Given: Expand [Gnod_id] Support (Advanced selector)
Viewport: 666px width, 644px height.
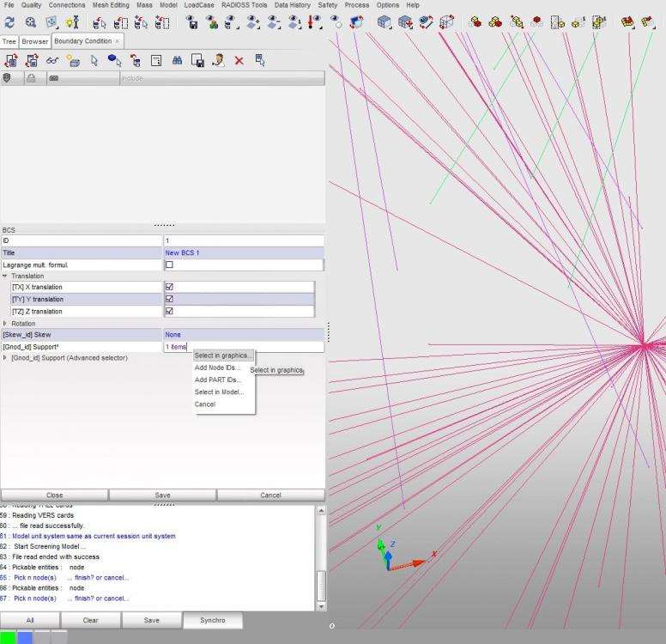Looking at the screenshot, I should (x=4, y=358).
